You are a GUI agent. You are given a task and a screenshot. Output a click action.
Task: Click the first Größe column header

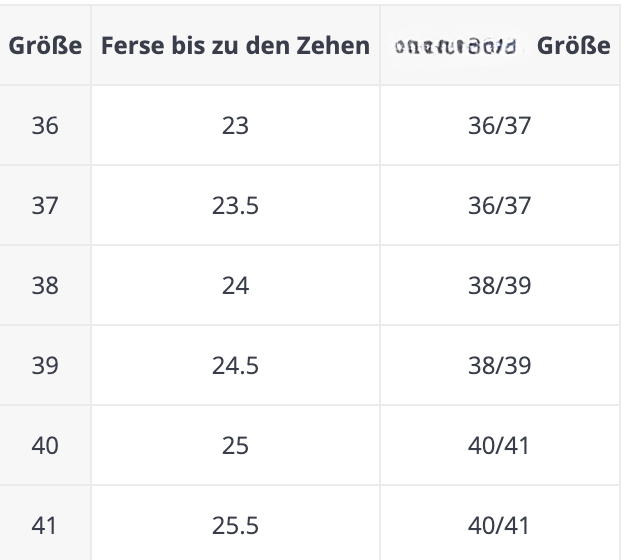pyautogui.click(x=45, y=45)
